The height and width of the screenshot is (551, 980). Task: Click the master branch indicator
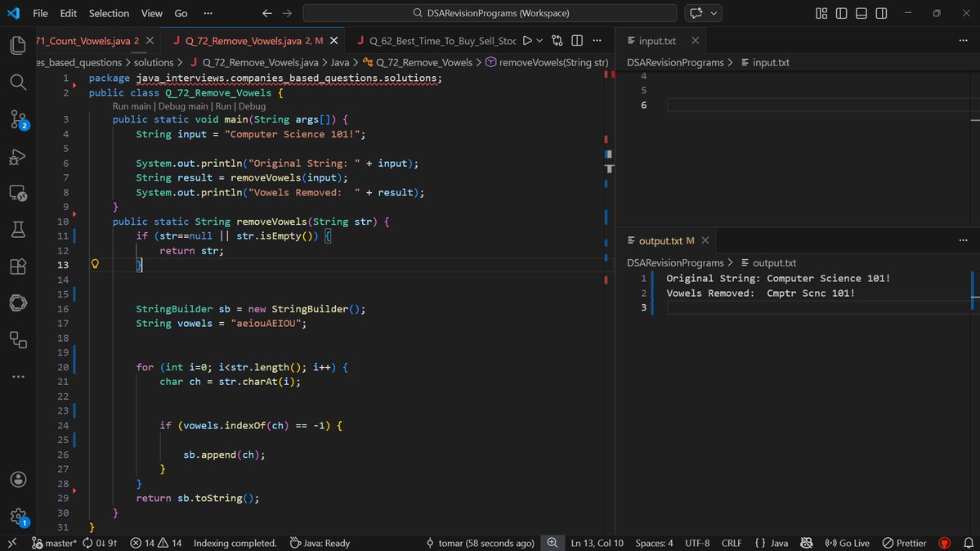[55, 543]
